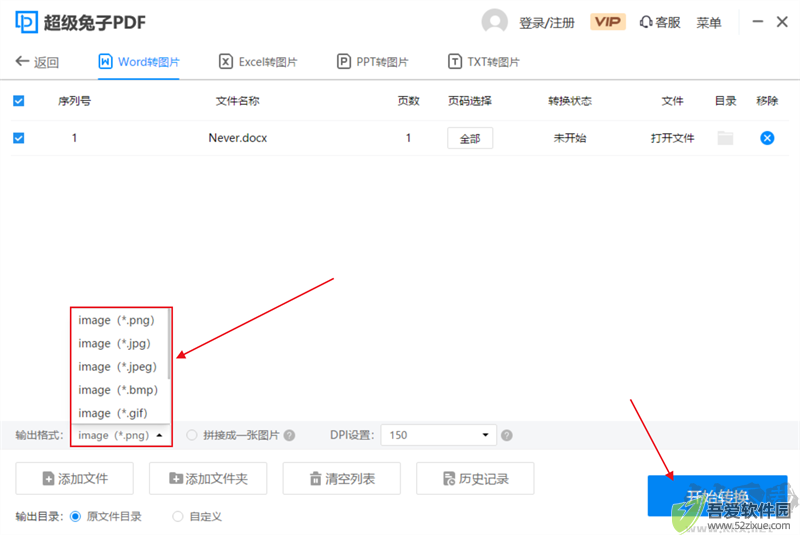Click 打开文件 for Never.docx
This screenshot has height=535, width=800.
(x=672, y=138)
